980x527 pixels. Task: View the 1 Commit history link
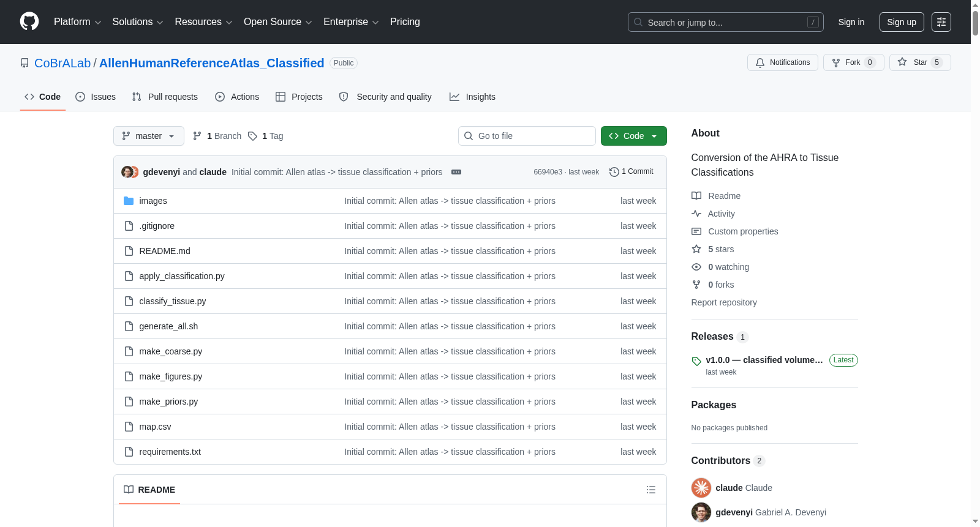(631, 172)
